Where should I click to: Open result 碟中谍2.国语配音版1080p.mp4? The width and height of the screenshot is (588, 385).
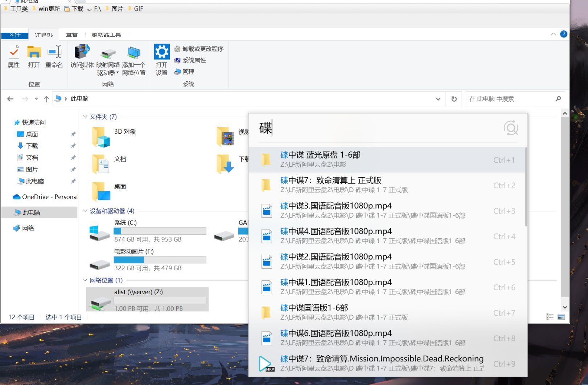click(x=387, y=262)
